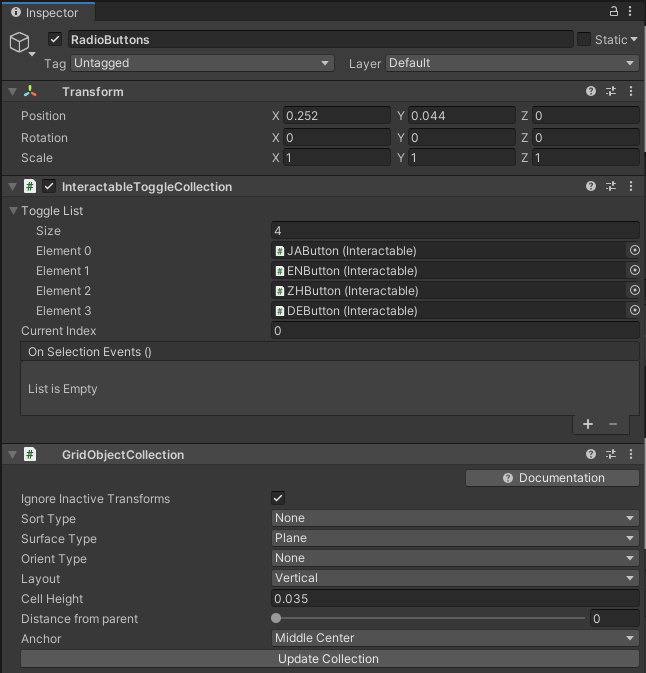The height and width of the screenshot is (673, 646).
Task: Disable the InteractableToggleCollection component checkbox
Action: [x=49, y=186]
